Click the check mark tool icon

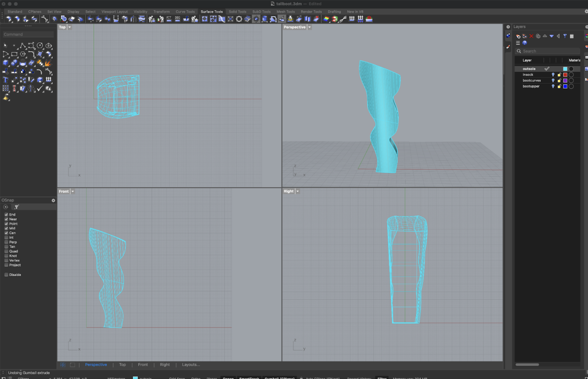(40, 89)
